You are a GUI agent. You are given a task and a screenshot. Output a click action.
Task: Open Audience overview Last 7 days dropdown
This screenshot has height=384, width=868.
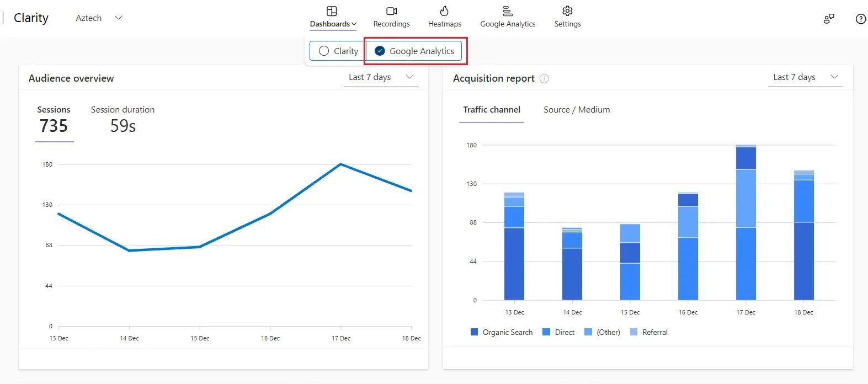point(381,77)
